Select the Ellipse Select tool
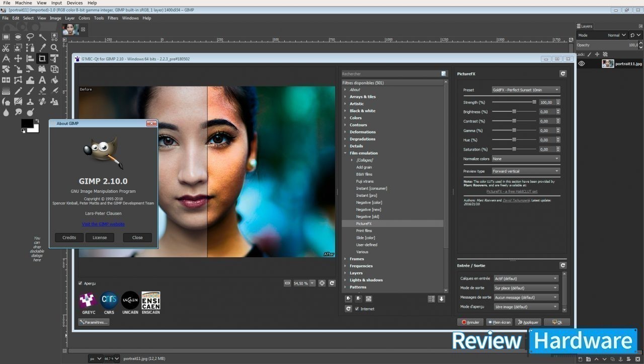 click(x=18, y=36)
